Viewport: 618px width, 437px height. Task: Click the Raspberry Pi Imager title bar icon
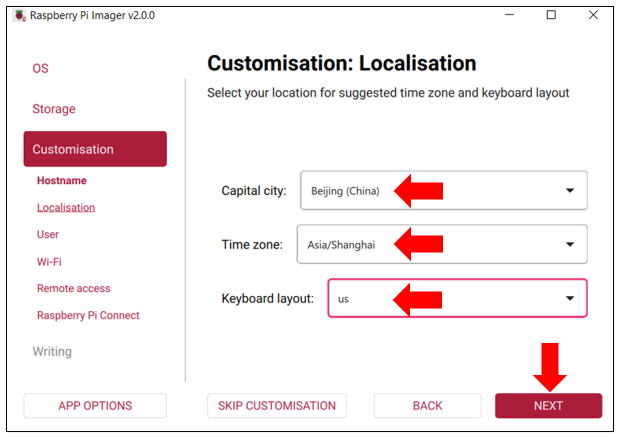point(20,15)
